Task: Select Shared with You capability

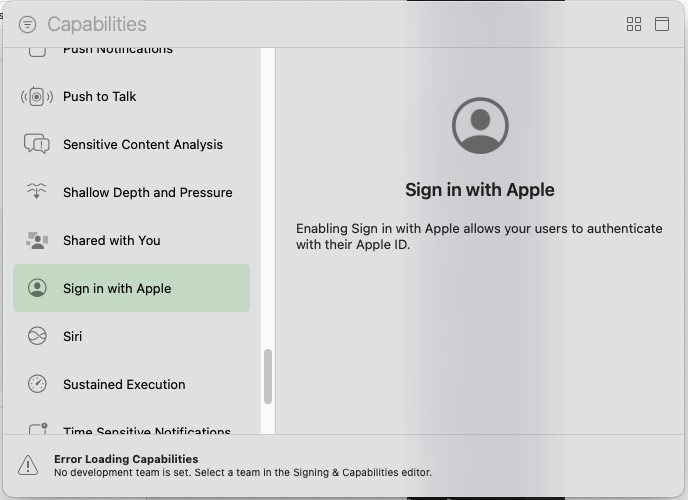Action: [132, 240]
